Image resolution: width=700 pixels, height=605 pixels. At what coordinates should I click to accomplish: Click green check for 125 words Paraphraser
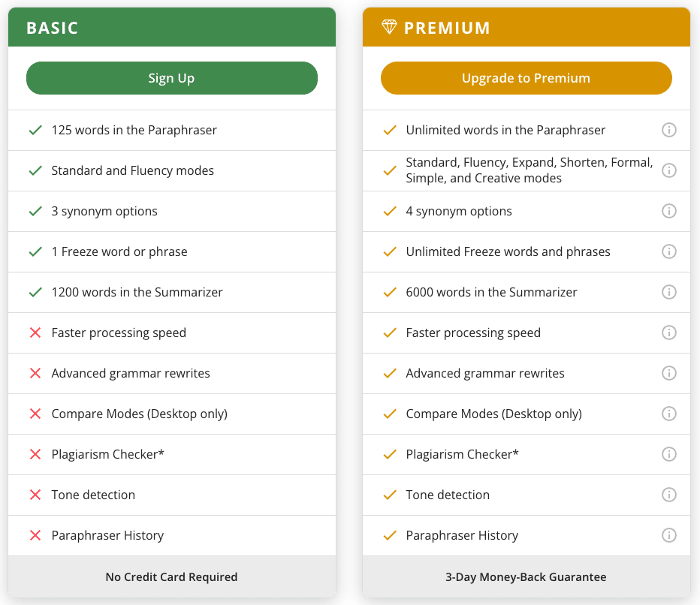35,130
